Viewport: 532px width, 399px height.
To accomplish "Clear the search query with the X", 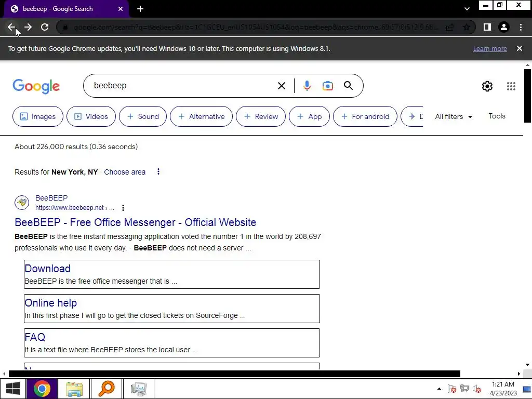I will pos(282,86).
